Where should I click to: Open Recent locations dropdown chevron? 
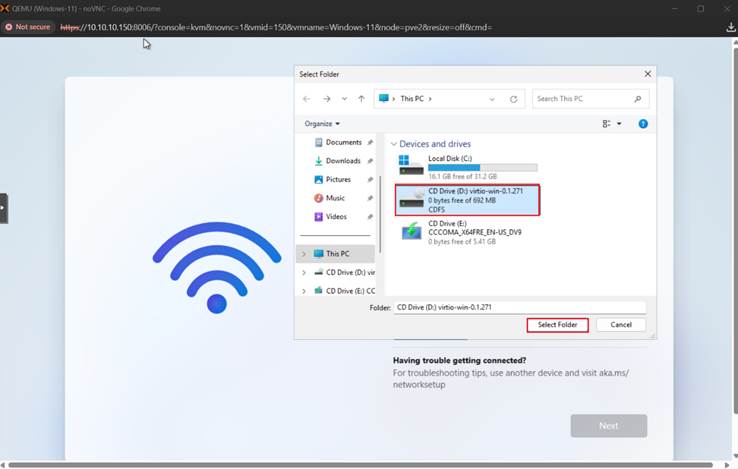coord(344,99)
